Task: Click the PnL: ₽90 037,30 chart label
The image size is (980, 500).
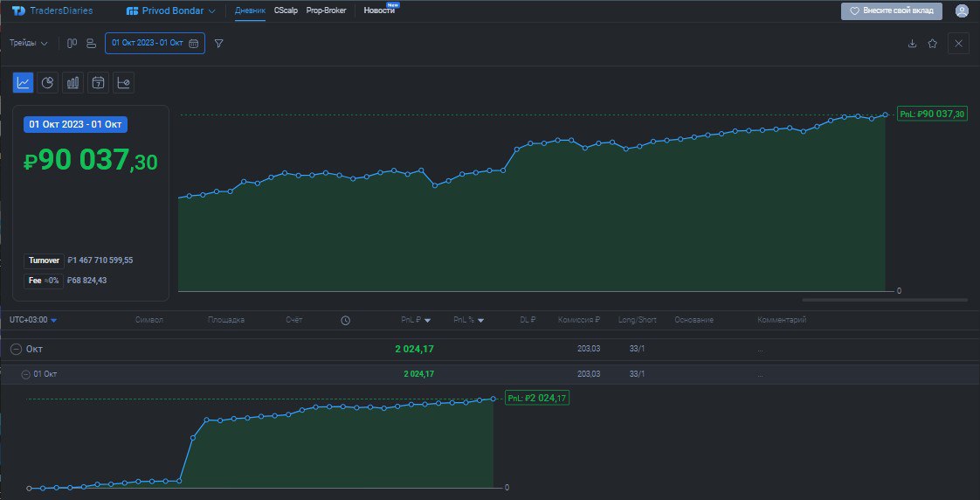Action: click(932, 115)
